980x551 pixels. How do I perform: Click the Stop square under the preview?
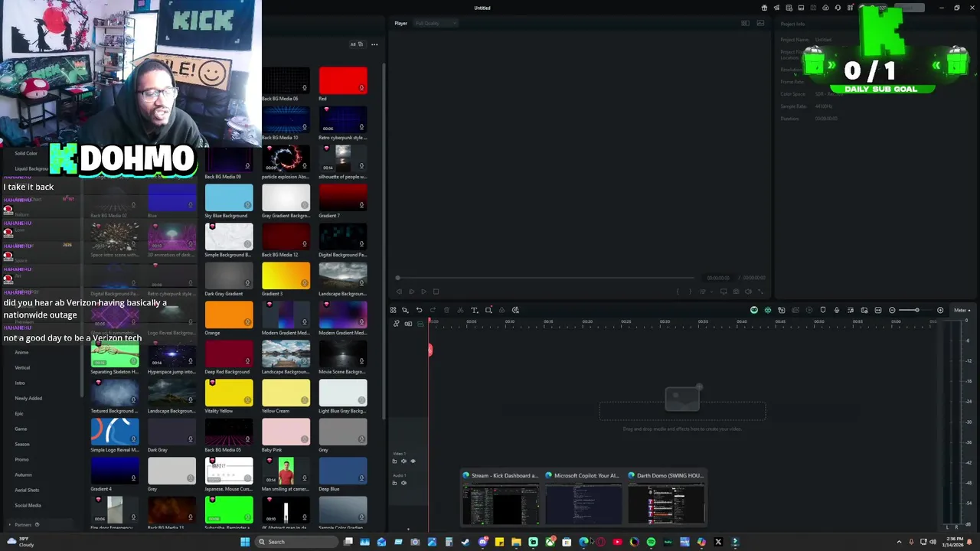pos(436,292)
